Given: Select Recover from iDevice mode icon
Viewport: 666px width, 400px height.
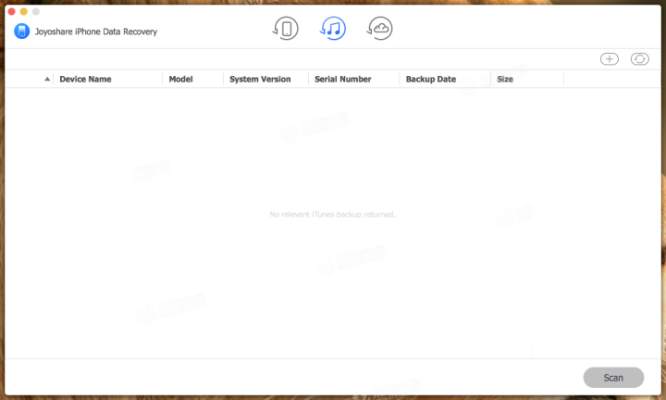Looking at the screenshot, I should tap(286, 29).
